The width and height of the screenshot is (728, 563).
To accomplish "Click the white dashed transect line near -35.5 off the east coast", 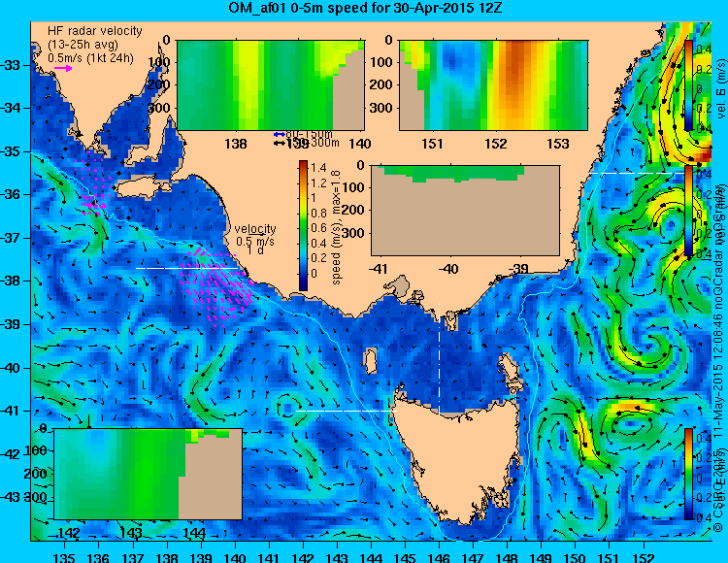I will coord(636,173).
